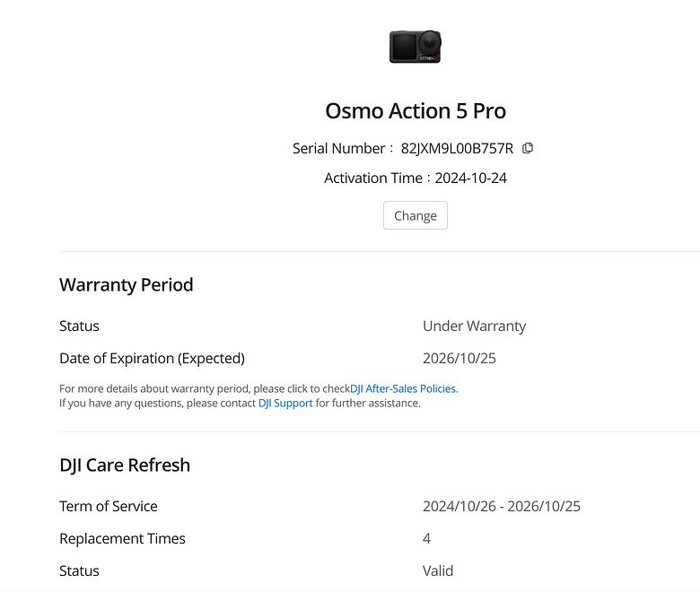
Task: Click the activation date 2024-10-24
Action: point(470,178)
